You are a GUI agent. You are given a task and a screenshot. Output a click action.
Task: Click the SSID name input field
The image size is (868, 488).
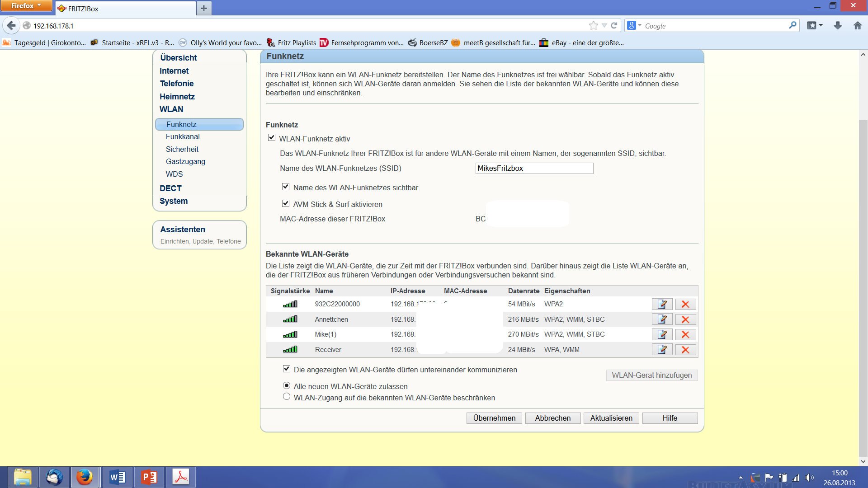534,169
